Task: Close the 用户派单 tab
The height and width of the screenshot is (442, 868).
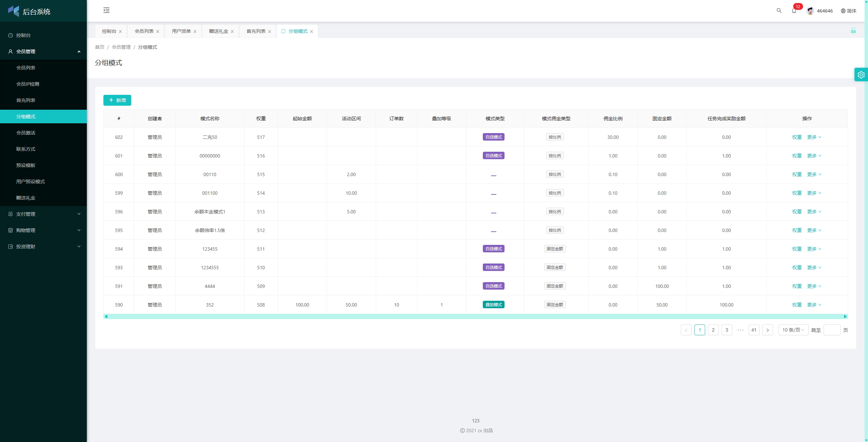Action: [x=195, y=31]
